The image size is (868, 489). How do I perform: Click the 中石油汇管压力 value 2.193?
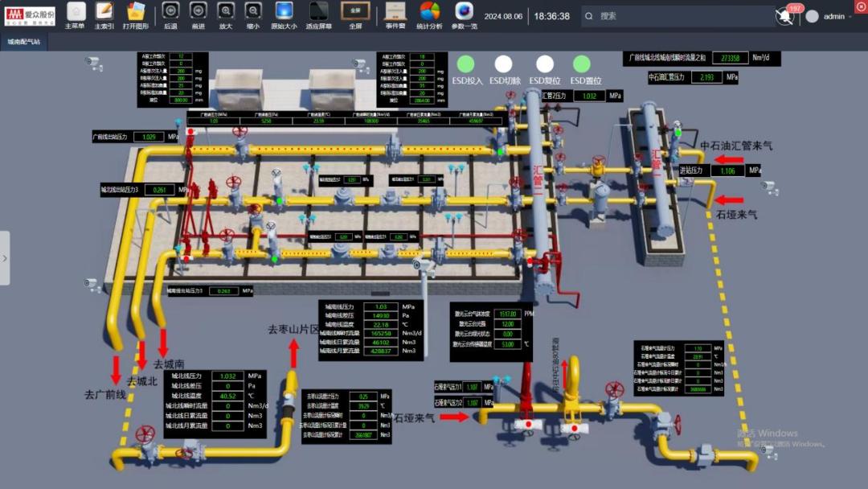706,77
